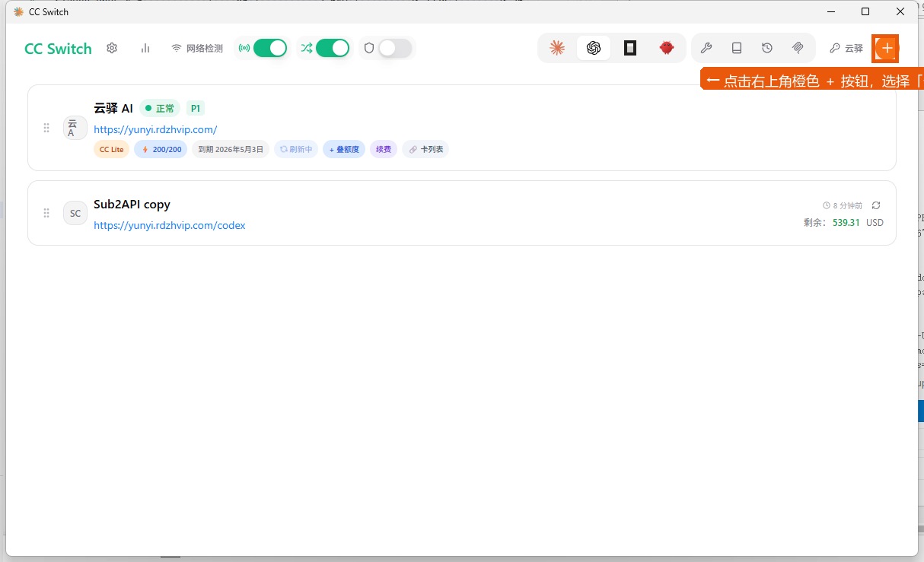Click the CC Lite plan badge

(112, 150)
